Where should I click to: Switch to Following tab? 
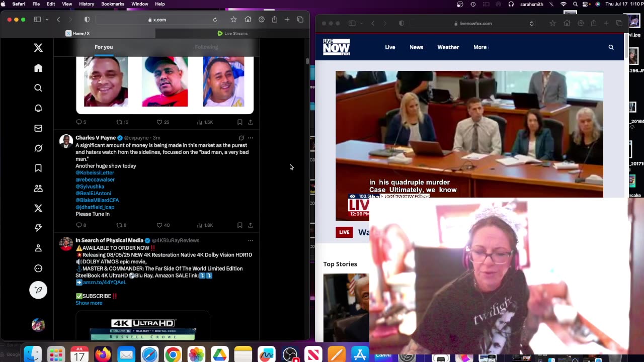pos(206,47)
